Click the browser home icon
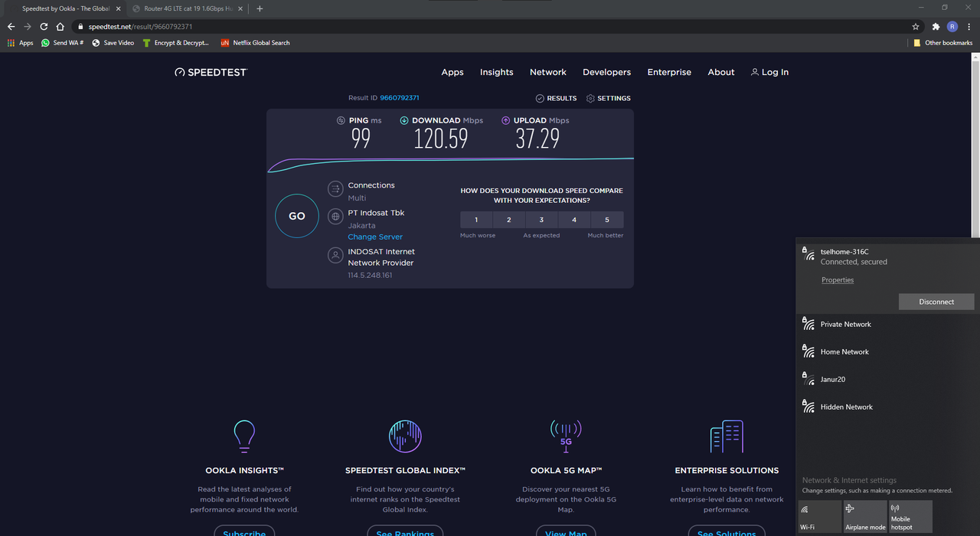Viewport: 980px width, 536px height. pyautogui.click(x=60, y=26)
